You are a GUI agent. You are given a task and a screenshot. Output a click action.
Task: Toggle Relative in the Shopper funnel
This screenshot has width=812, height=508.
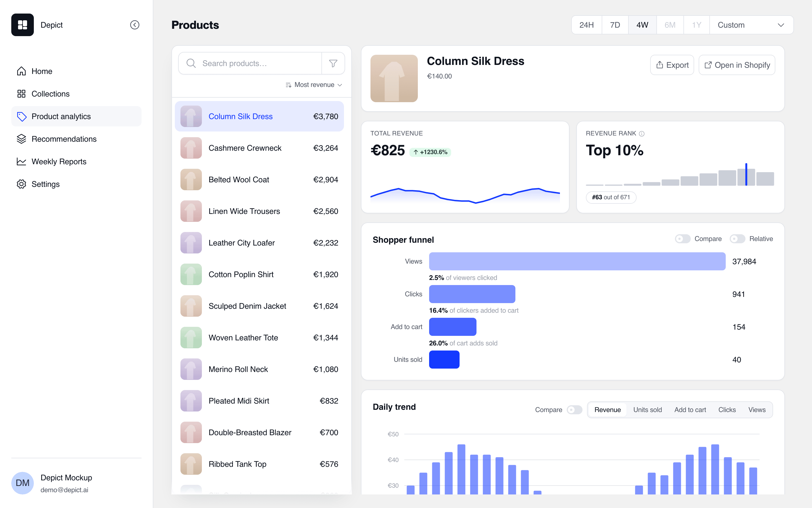[737, 239]
